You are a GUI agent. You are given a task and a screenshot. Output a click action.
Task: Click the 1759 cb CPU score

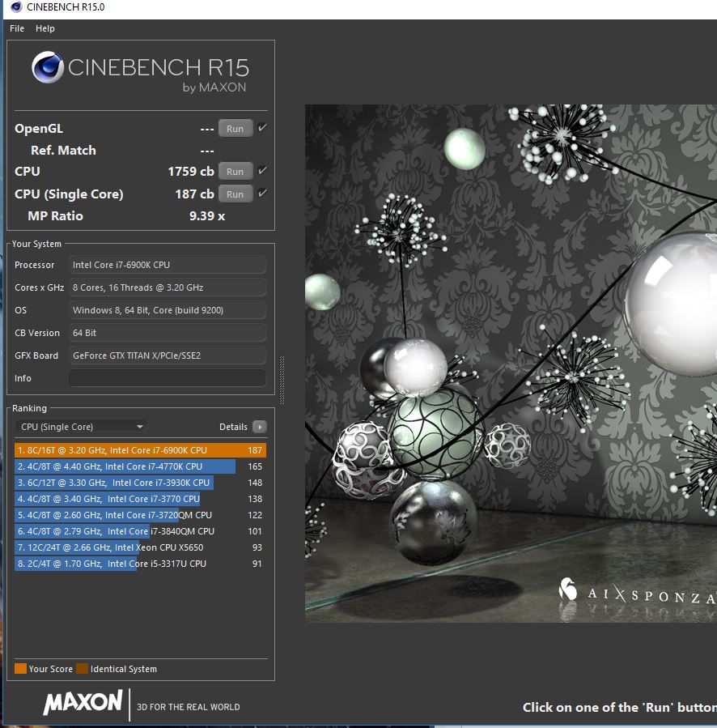tap(191, 172)
